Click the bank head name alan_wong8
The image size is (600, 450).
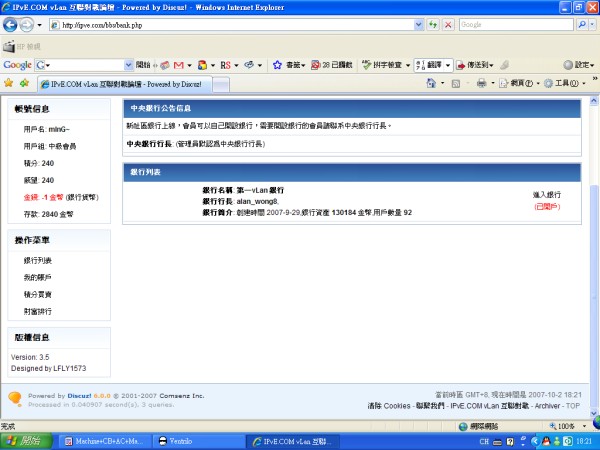258,201
